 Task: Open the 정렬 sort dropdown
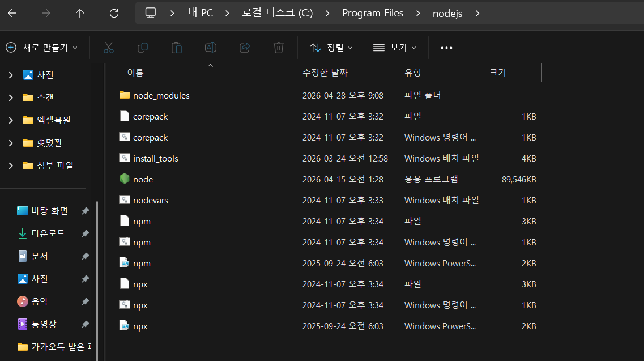click(331, 48)
